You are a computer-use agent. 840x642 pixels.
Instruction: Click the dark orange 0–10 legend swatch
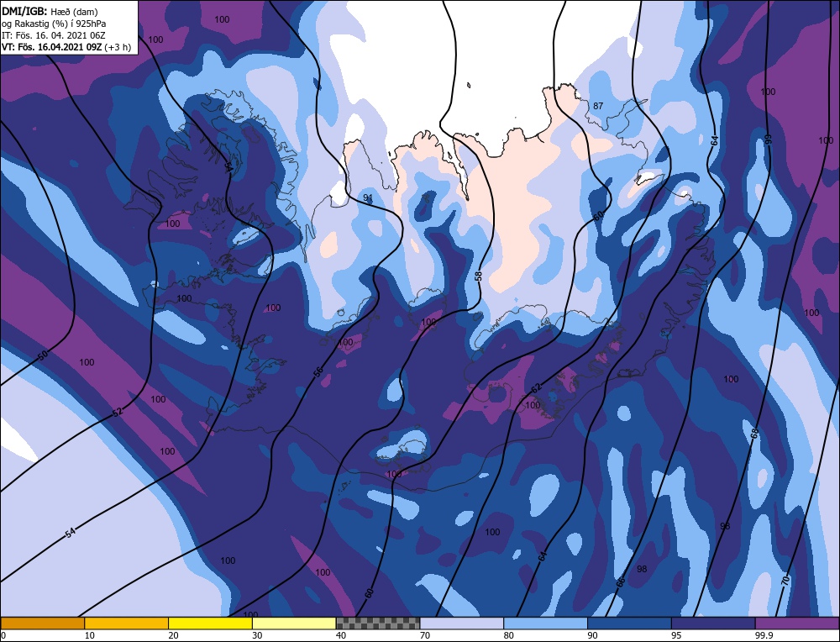[42, 623]
